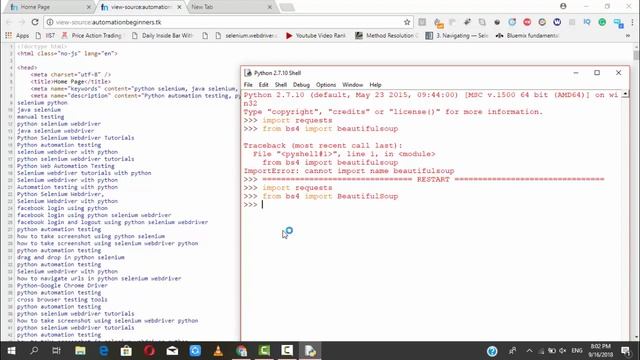This screenshot has width=640, height=360.
Task: Open the Navigating Selenium bookmark
Action: click(x=456, y=36)
